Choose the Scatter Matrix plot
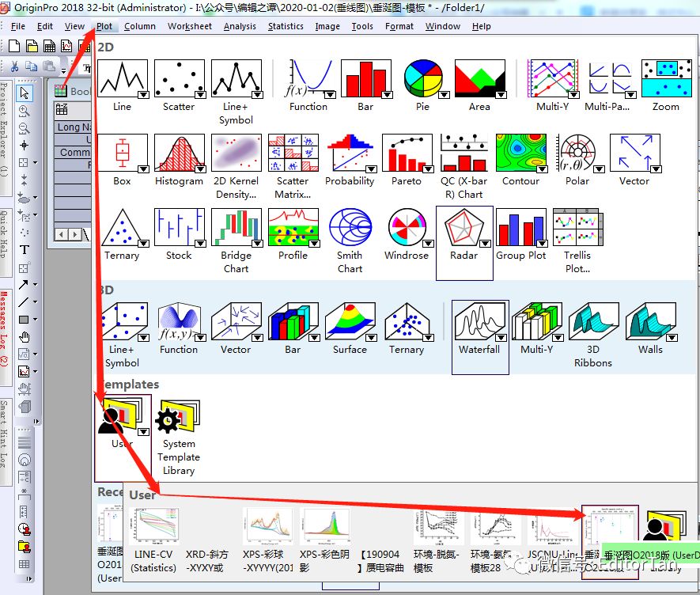The height and width of the screenshot is (595, 700). [x=293, y=153]
